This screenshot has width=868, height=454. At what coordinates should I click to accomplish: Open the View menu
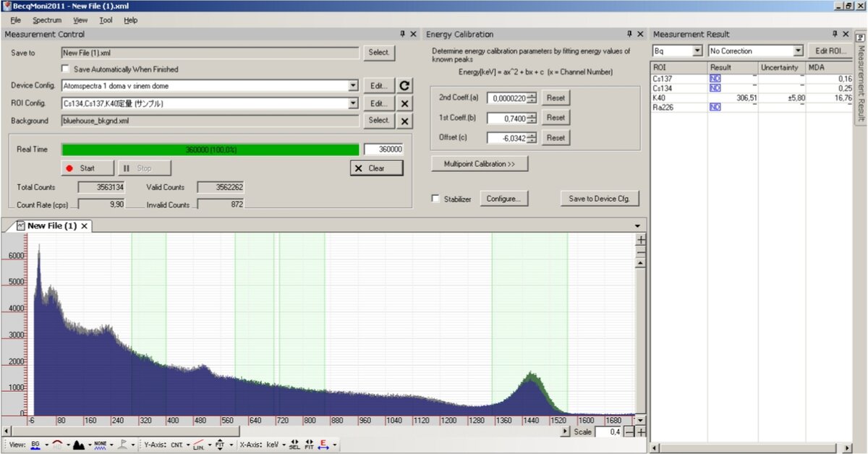click(x=80, y=20)
